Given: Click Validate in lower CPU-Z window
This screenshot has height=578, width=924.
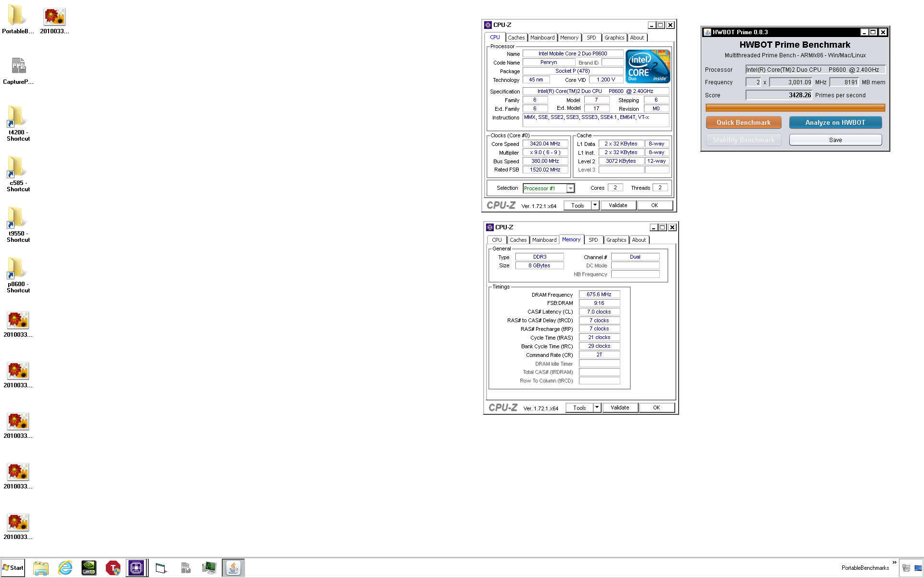Looking at the screenshot, I should (x=620, y=407).
